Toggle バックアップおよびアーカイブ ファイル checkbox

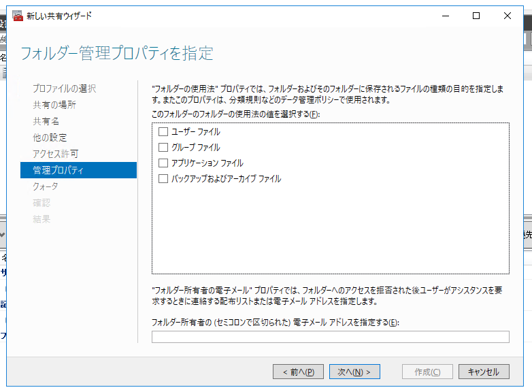163,178
